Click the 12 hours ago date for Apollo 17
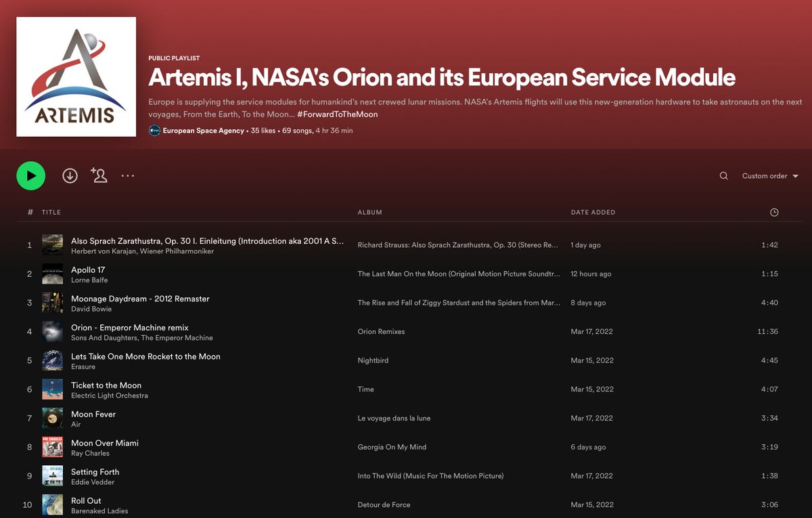The image size is (812, 518). [x=591, y=274]
